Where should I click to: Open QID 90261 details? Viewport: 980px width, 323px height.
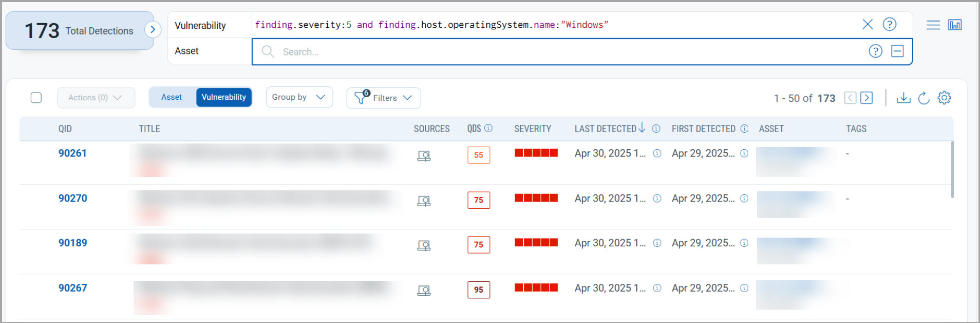pos(72,153)
